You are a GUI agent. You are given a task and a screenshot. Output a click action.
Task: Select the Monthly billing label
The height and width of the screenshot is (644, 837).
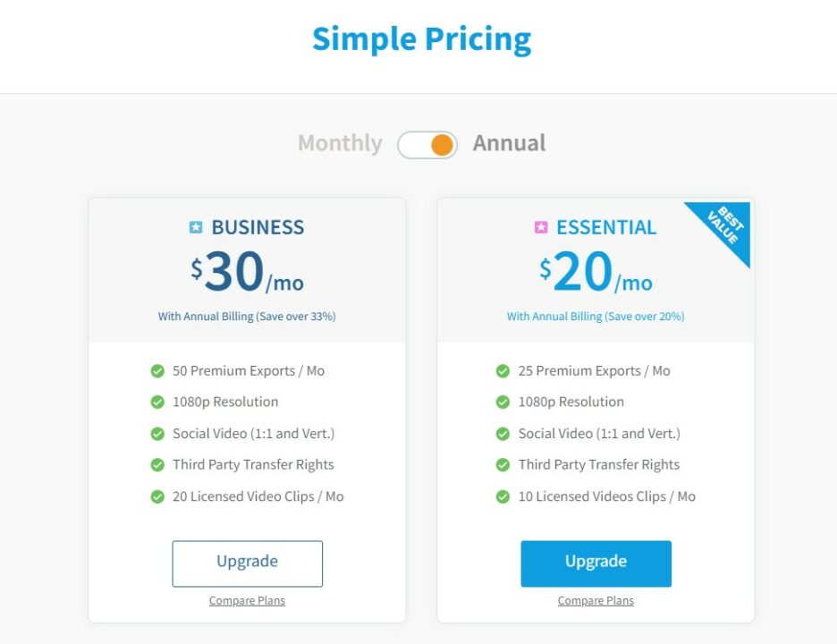340,143
